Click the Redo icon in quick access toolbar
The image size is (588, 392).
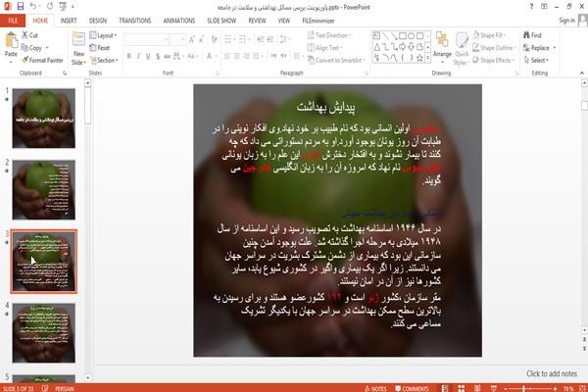(50, 7)
